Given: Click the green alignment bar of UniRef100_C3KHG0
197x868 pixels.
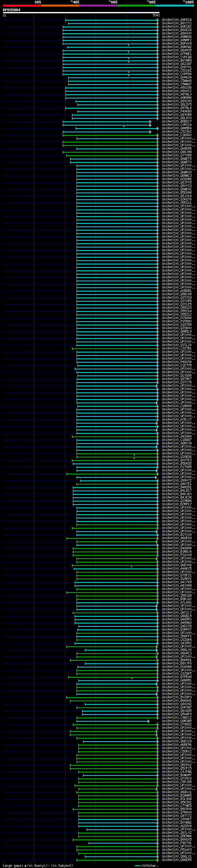Looking at the screenshot, I should (111, 135).
